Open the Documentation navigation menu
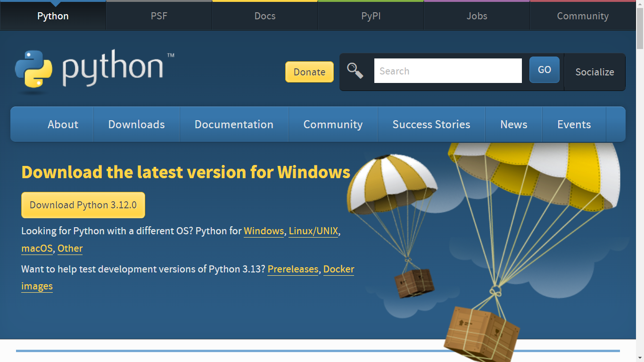This screenshot has width=644, height=362. tap(234, 124)
